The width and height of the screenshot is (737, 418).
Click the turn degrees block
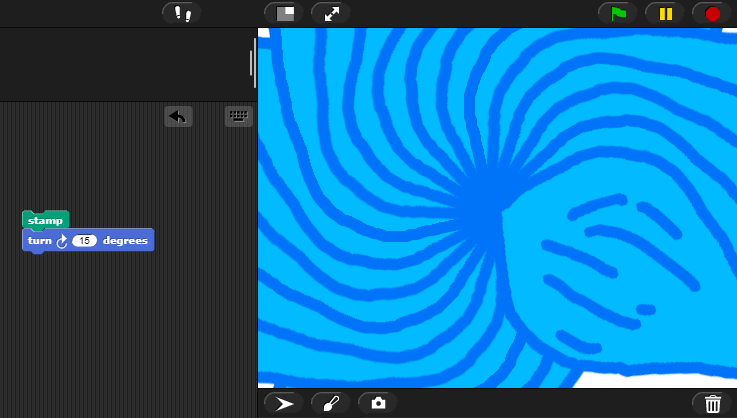coord(88,240)
